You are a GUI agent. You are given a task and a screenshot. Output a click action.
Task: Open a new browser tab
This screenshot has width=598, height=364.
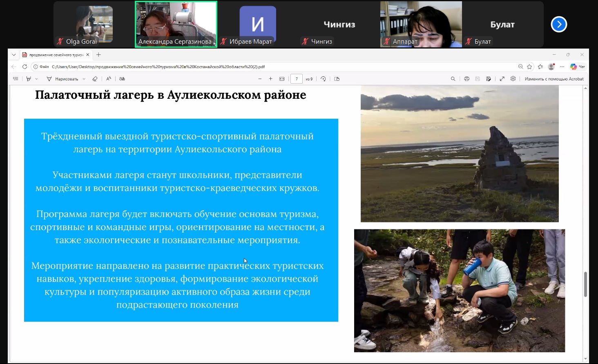[98, 55]
